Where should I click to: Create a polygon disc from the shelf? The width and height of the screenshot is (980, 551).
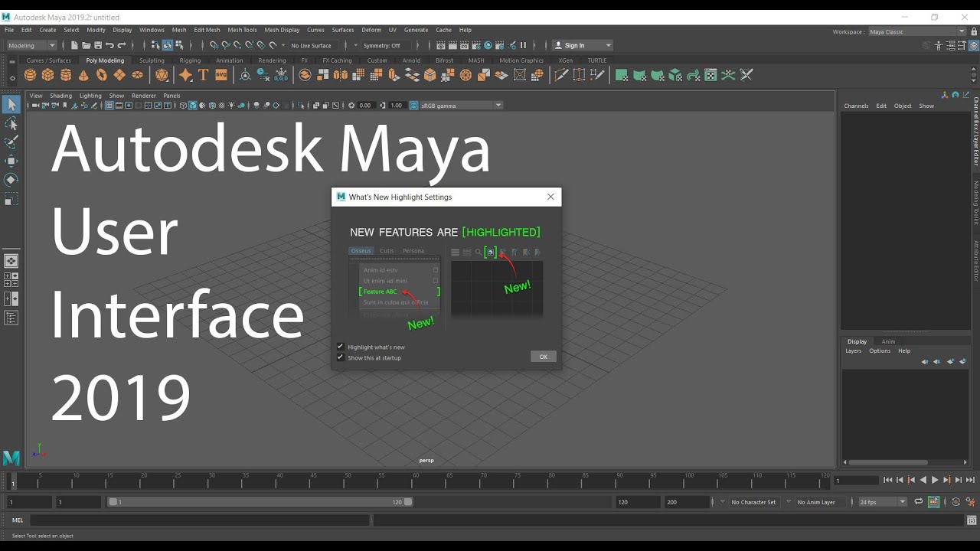pos(137,75)
